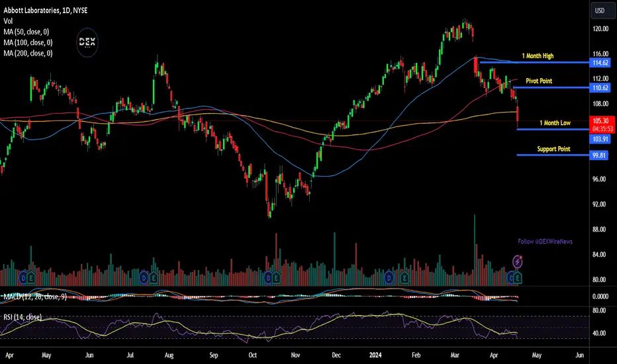Click the Follow @DEXWireNews text
This screenshot has width=617, height=364.
coord(545,242)
